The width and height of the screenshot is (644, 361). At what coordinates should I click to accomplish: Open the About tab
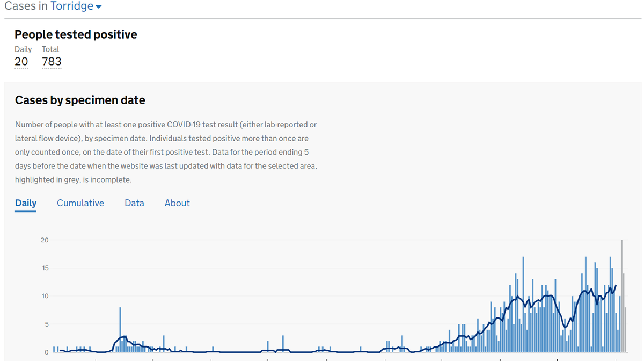click(x=177, y=203)
